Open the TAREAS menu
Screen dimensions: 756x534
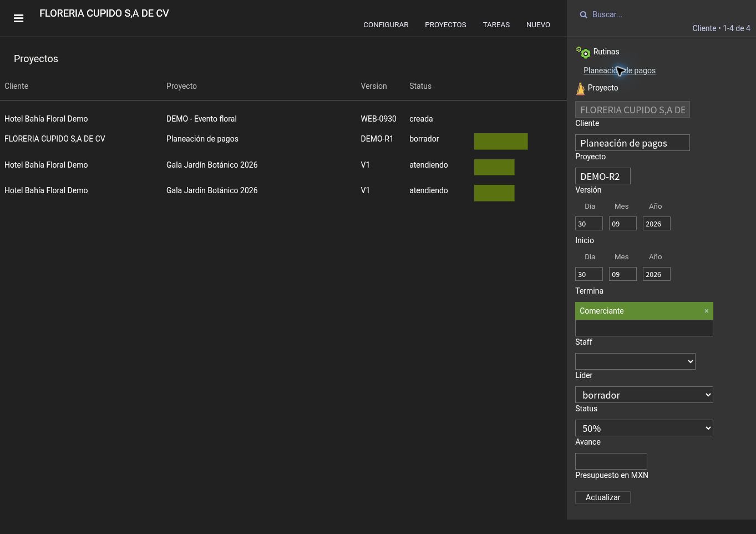pos(496,25)
